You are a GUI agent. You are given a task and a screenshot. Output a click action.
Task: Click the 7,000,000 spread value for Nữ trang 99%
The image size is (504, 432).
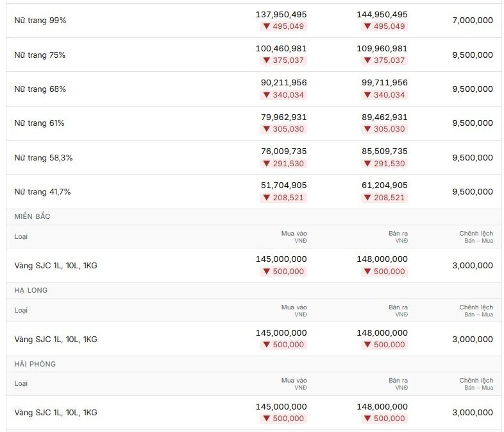pos(473,21)
